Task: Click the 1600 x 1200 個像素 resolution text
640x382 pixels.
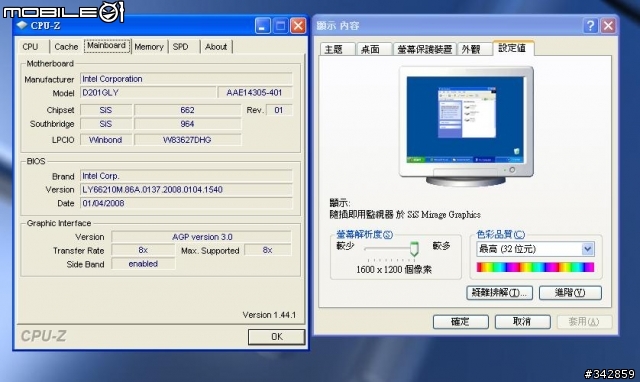Action: click(x=394, y=269)
